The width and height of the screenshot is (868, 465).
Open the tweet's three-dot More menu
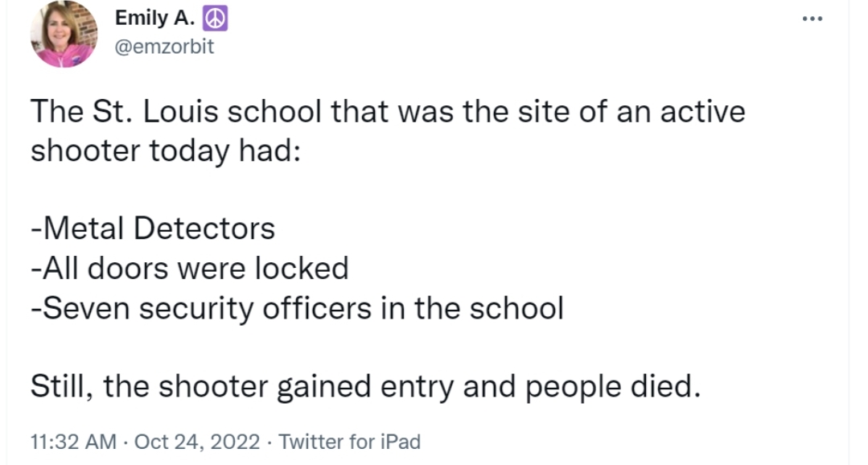[814, 19]
